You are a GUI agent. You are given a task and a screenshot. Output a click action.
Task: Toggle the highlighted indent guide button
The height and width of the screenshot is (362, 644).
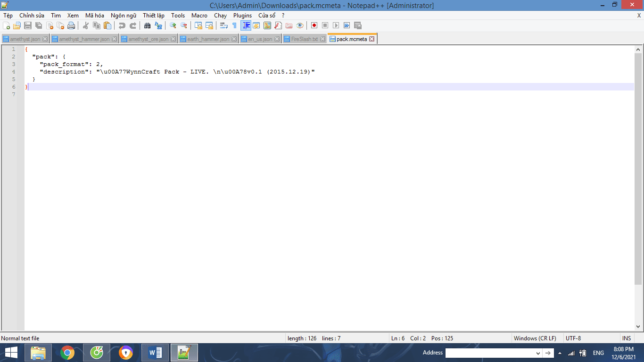[246, 25]
